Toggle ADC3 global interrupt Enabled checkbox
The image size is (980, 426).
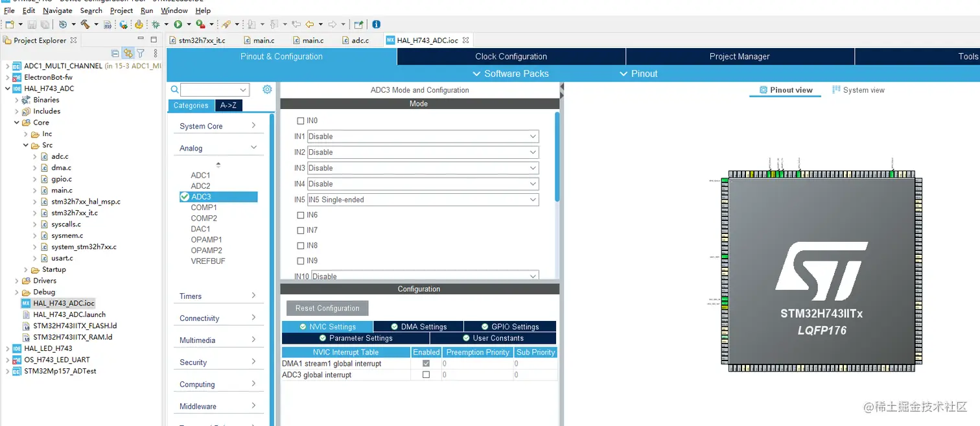pyautogui.click(x=426, y=375)
